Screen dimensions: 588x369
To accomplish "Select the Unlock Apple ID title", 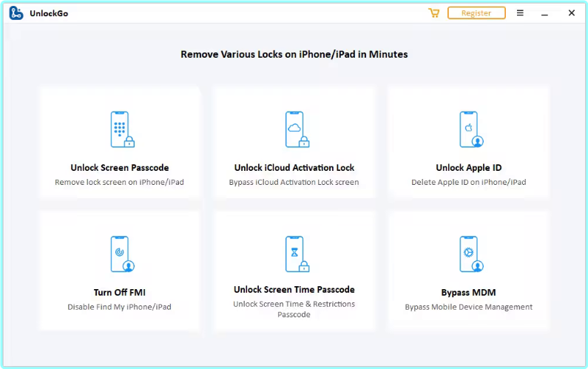I will [x=468, y=168].
